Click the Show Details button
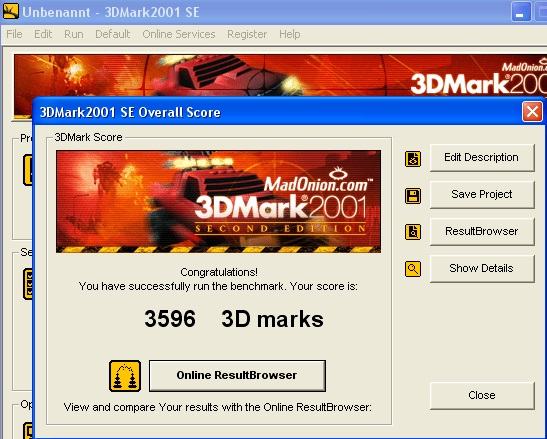The image size is (547, 439). [482, 268]
